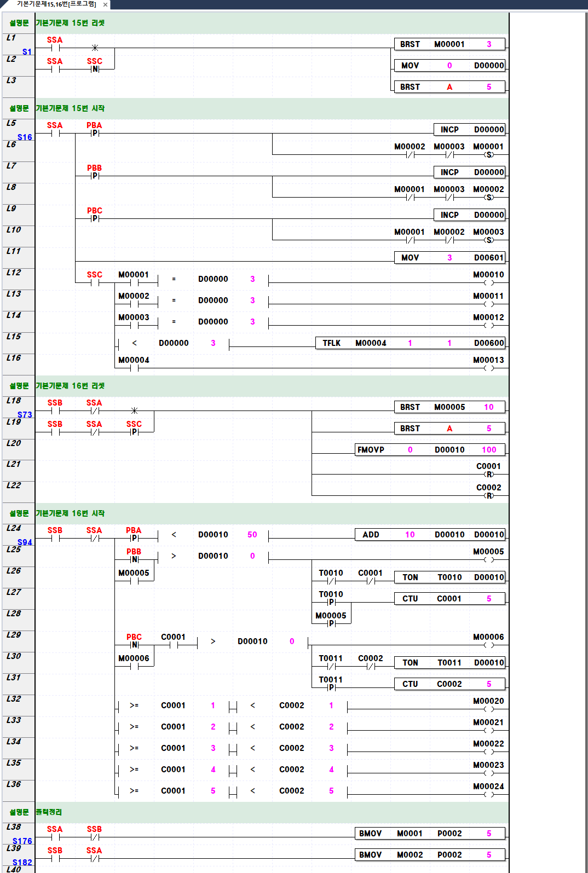This screenshot has width=588, height=873.
Task: Select the ADD 10 D00010 D00010 instruction
Action: [x=430, y=535]
